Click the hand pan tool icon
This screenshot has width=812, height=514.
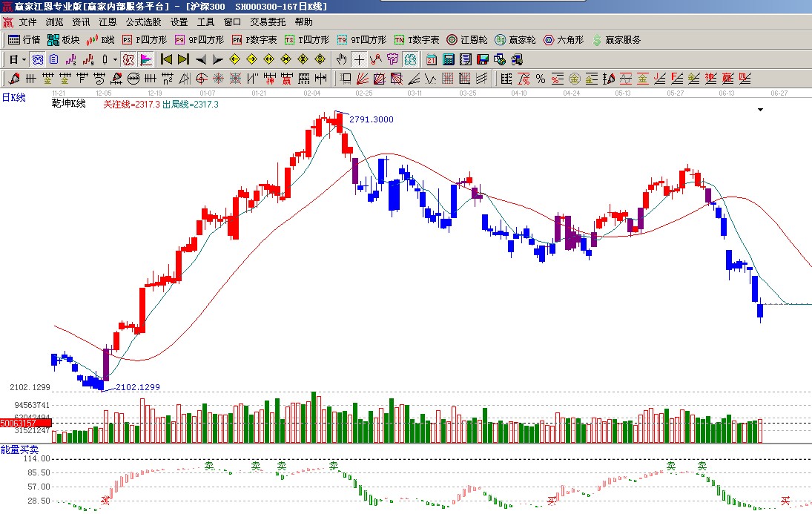[341, 59]
